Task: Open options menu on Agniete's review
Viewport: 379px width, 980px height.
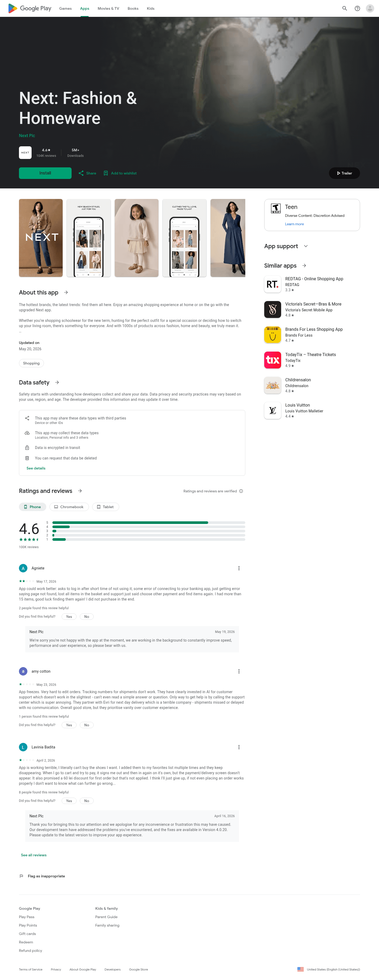Action: point(239,568)
